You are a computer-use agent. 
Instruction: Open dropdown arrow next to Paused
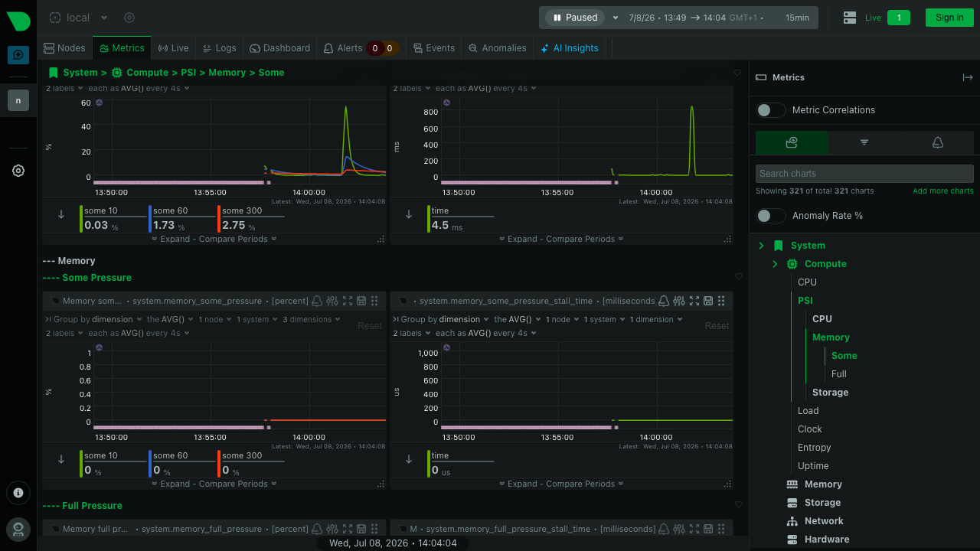pos(615,18)
